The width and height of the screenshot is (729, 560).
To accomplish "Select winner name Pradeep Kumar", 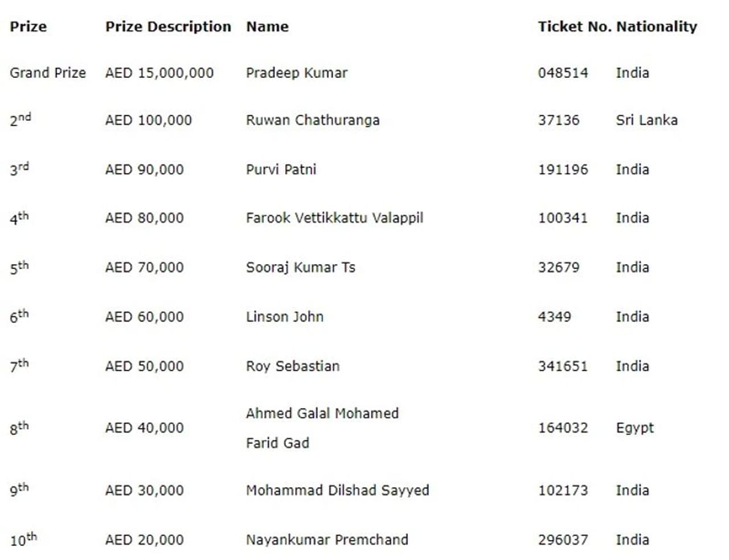I will click(296, 73).
